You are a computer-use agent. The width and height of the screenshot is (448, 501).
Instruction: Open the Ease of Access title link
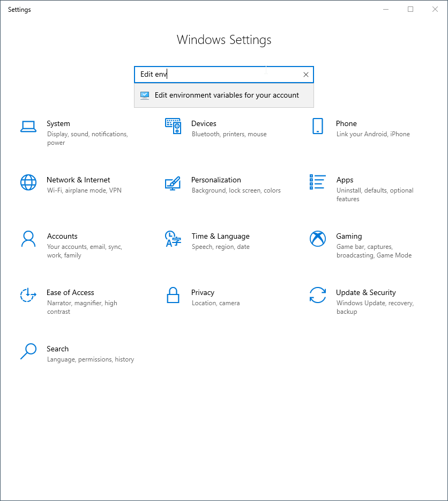click(70, 292)
